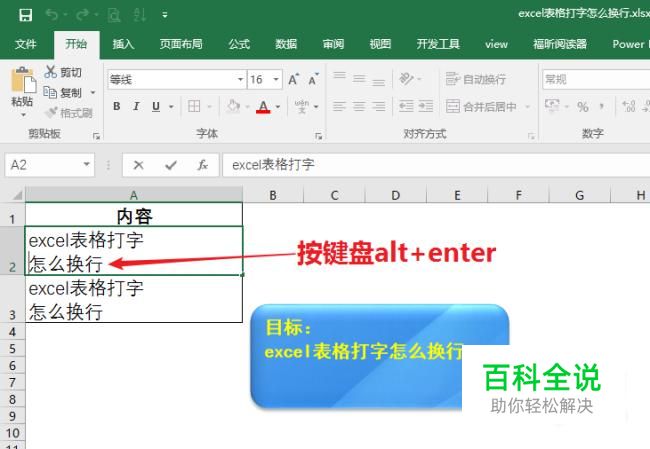The image size is (650, 449).
Task: Click the increase decimal icon
Action: click(629, 107)
